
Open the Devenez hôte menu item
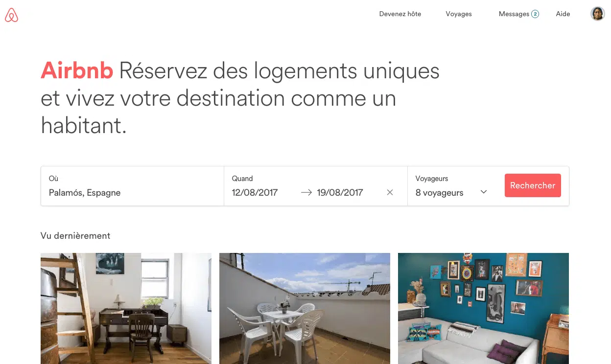click(400, 14)
